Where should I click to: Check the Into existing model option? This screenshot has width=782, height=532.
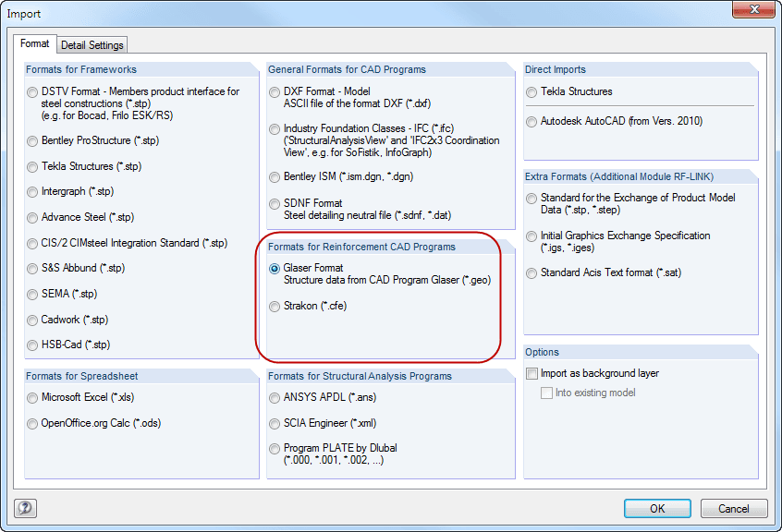[545, 392]
